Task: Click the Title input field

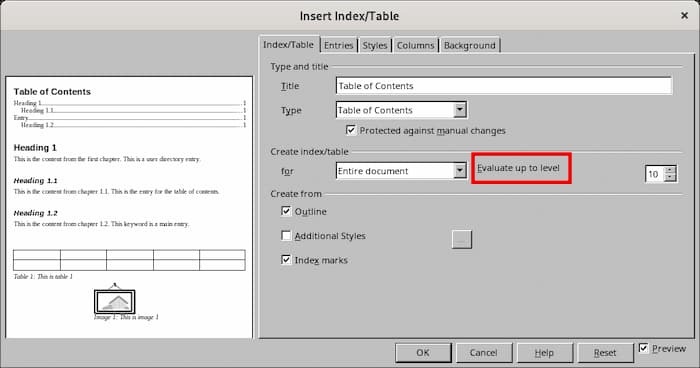Action: [x=504, y=86]
